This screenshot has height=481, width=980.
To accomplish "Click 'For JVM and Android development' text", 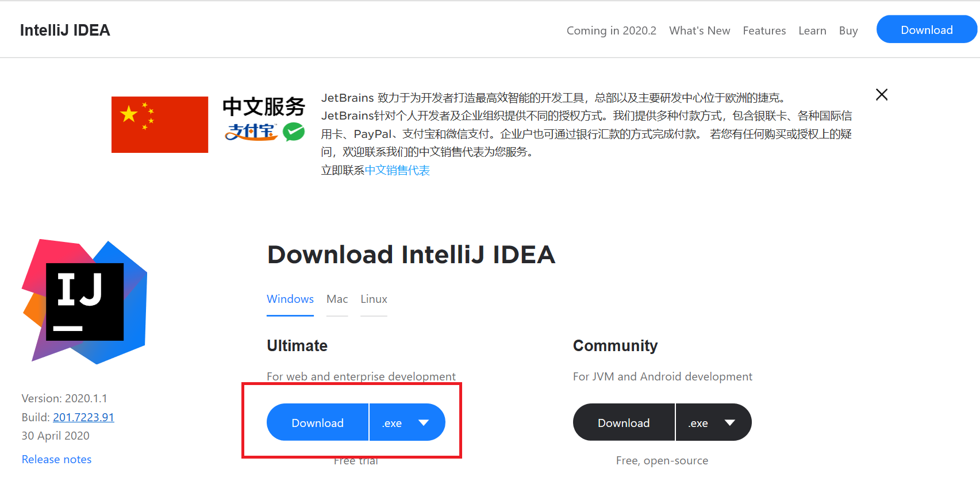I will [x=662, y=376].
